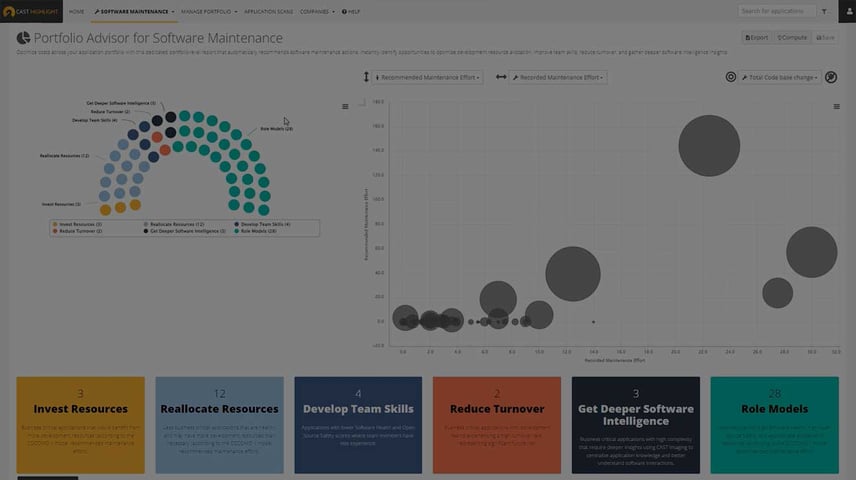856x480 pixels.
Task: Open the filter icon beside the search box
Action: pos(824,11)
